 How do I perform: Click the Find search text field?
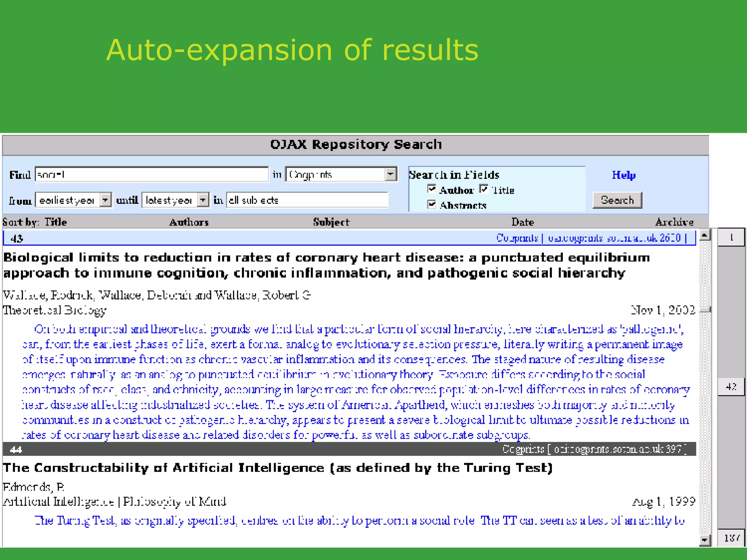click(x=152, y=174)
